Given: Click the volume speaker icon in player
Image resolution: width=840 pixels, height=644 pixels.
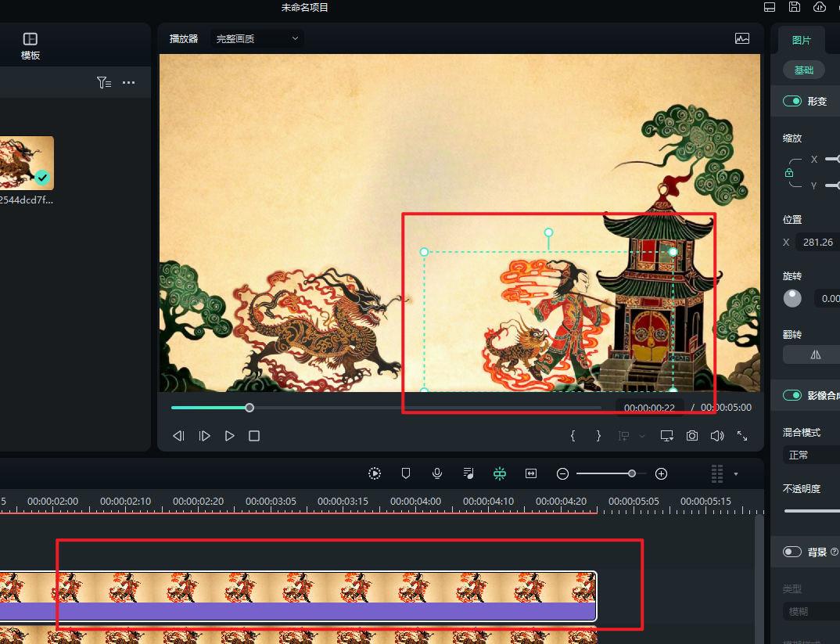Looking at the screenshot, I should click(717, 436).
